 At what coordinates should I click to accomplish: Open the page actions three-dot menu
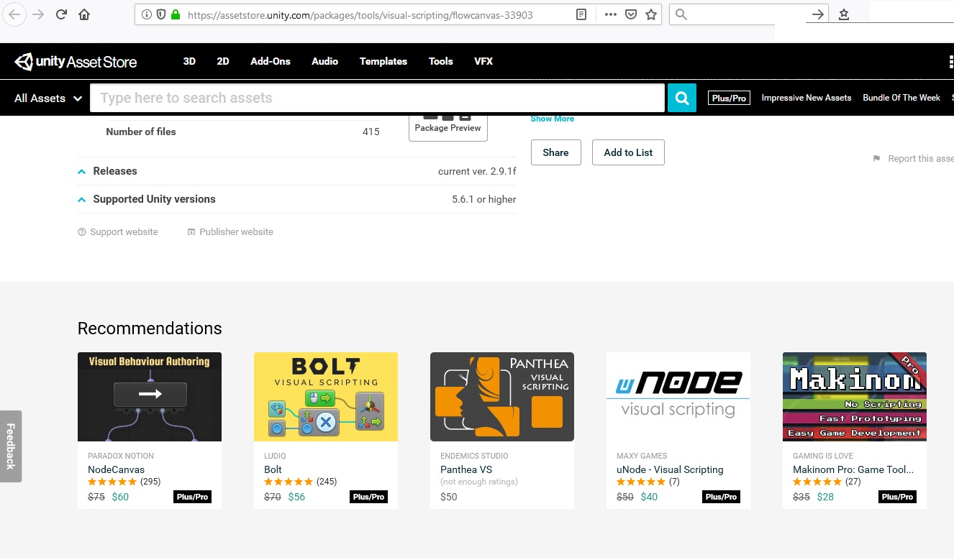coord(610,14)
